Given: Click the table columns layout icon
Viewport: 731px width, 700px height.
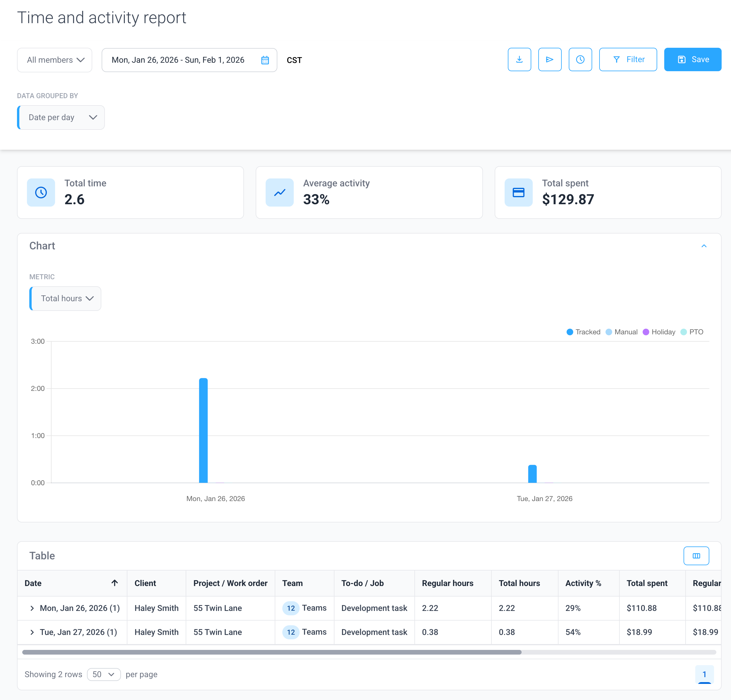Looking at the screenshot, I should [x=696, y=556].
